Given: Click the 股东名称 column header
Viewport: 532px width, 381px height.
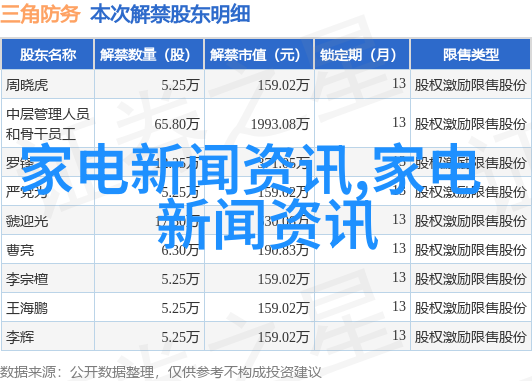Looking at the screenshot, I should pyautogui.click(x=48, y=55).
